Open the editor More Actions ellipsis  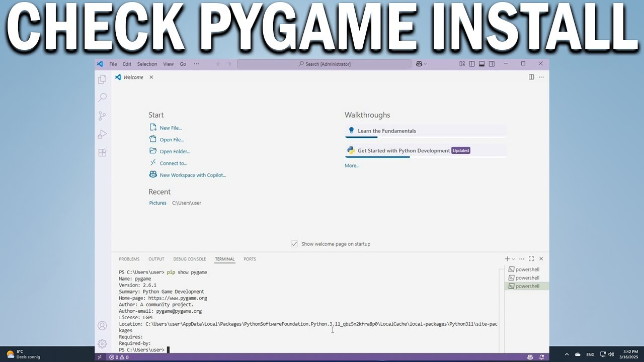[x=541, y=77]
